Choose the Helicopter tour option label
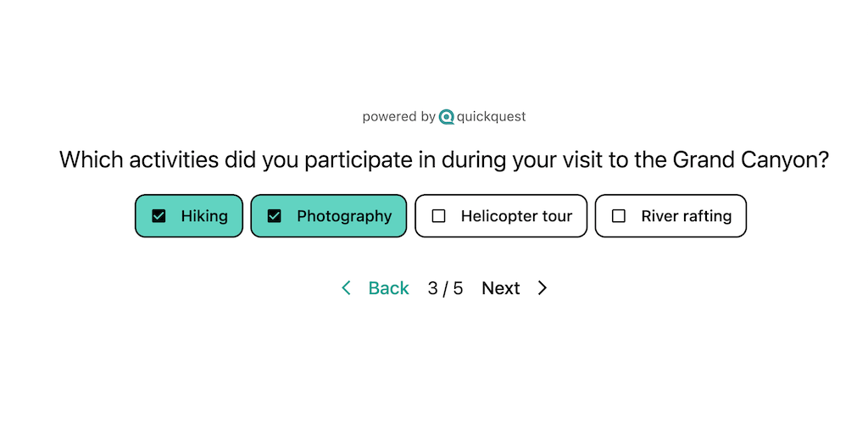 (516, 216)
